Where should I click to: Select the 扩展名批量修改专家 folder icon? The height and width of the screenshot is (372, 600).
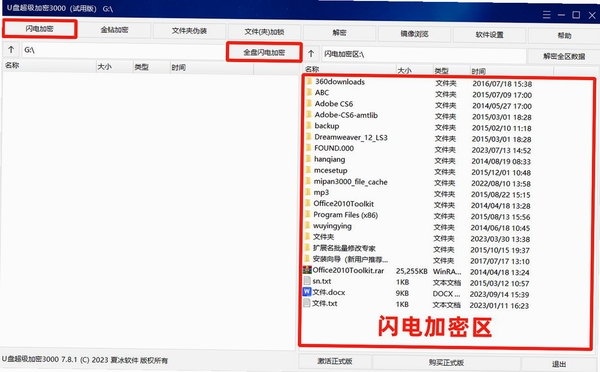308,248
